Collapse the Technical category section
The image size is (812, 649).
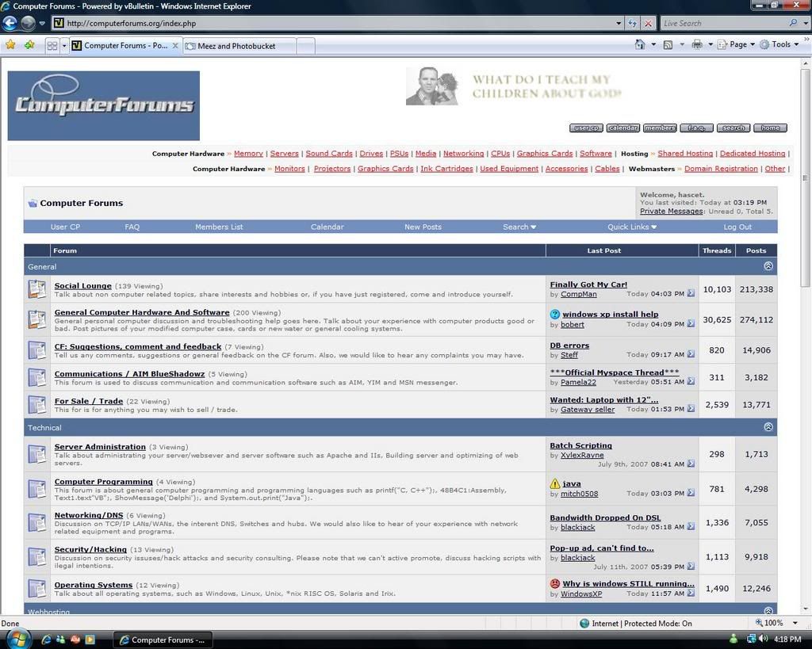tap(768, 427)
